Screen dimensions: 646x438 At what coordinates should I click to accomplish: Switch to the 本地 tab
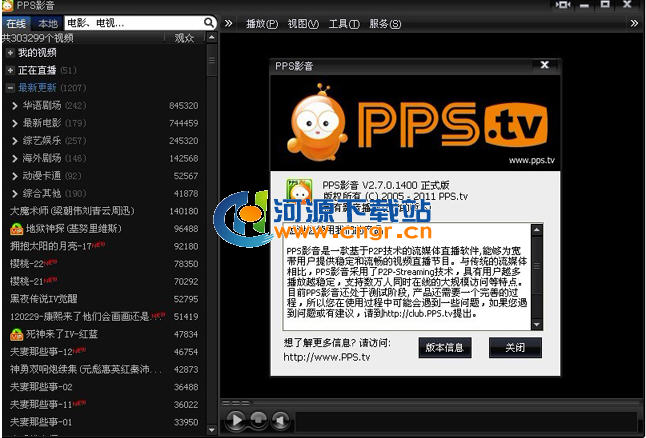point(47,22)
